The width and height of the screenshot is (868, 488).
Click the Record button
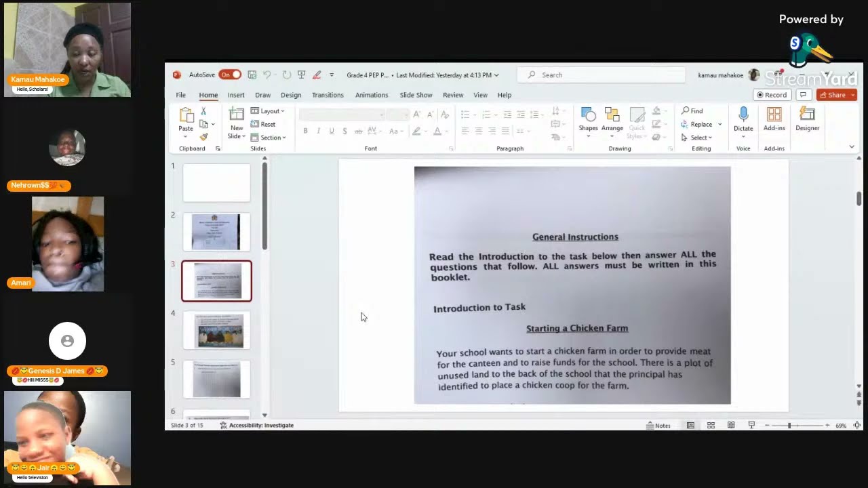point(772,95)
